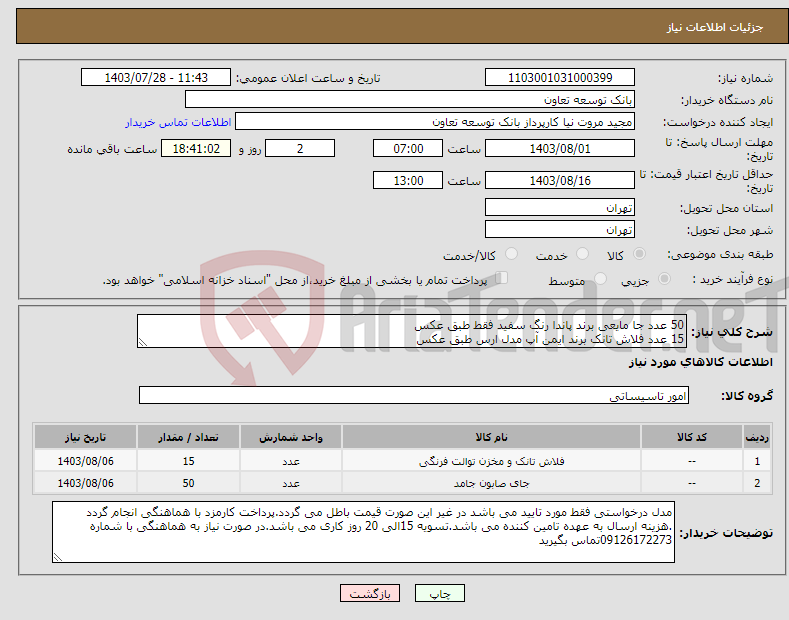Click the remaining days field showing 2
The width and height of the screenshot is (789, 620).
[x=300, y=148]
